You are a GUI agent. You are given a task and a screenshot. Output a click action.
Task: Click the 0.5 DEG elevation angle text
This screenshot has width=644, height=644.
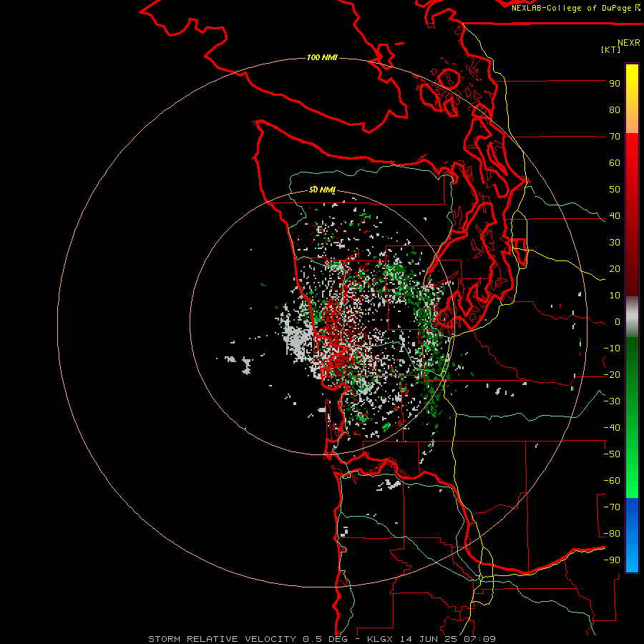pyautogui.click(x=325, y=639)
